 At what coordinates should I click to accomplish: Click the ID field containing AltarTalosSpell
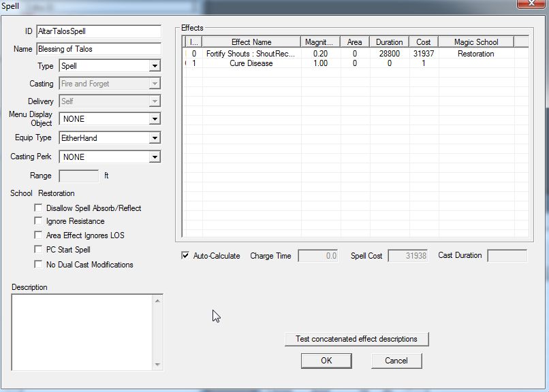pos(99,31)
